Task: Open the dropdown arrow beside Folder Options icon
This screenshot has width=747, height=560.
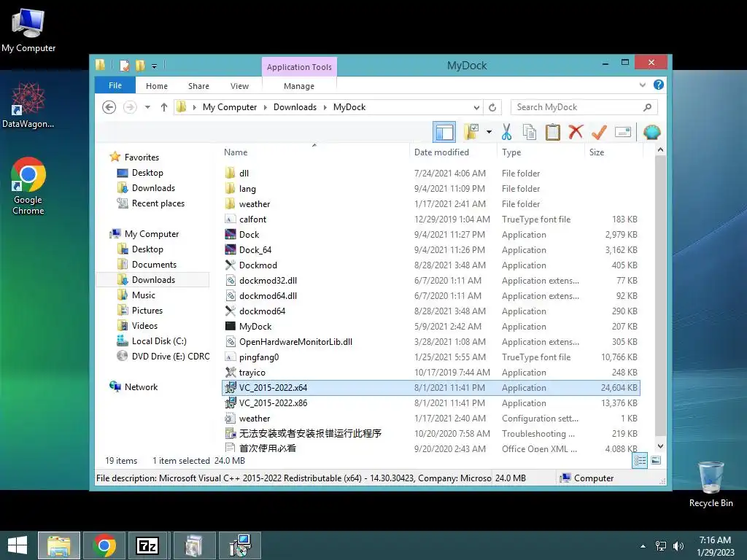Action: tap(489, 132)
